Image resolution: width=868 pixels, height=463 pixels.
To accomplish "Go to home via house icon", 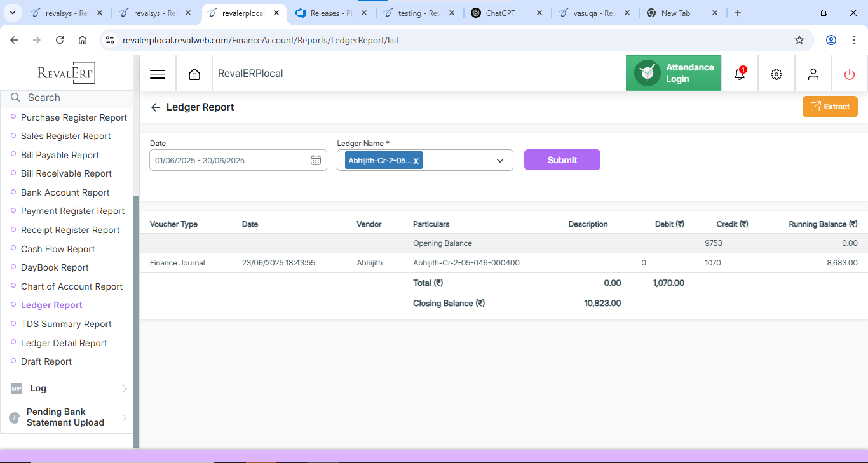I will (194, 74).
